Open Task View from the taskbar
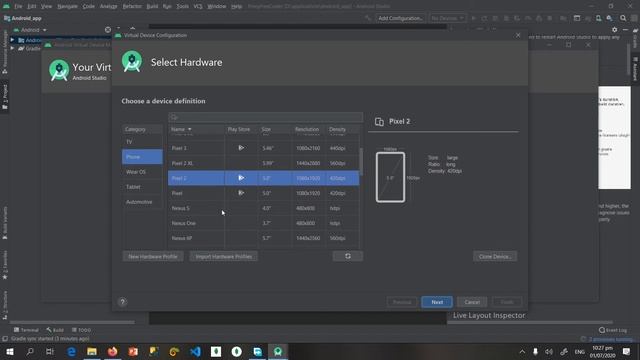 point(50,351)
